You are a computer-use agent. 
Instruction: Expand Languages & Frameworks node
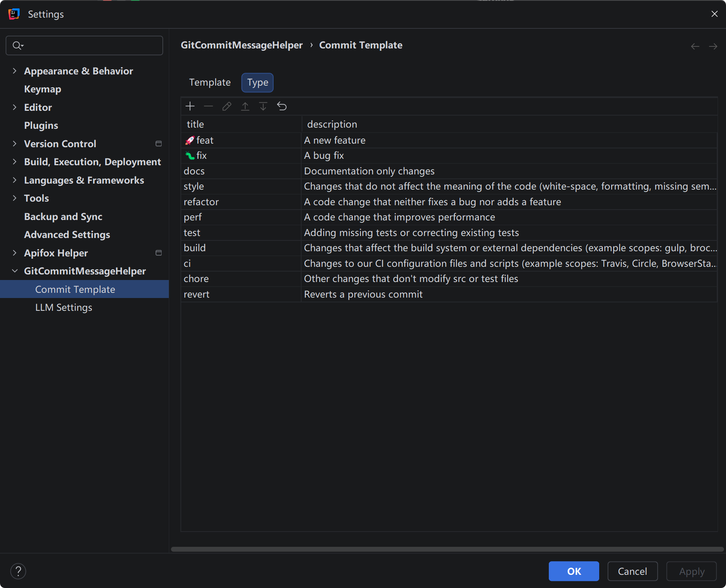coord(15,180)
